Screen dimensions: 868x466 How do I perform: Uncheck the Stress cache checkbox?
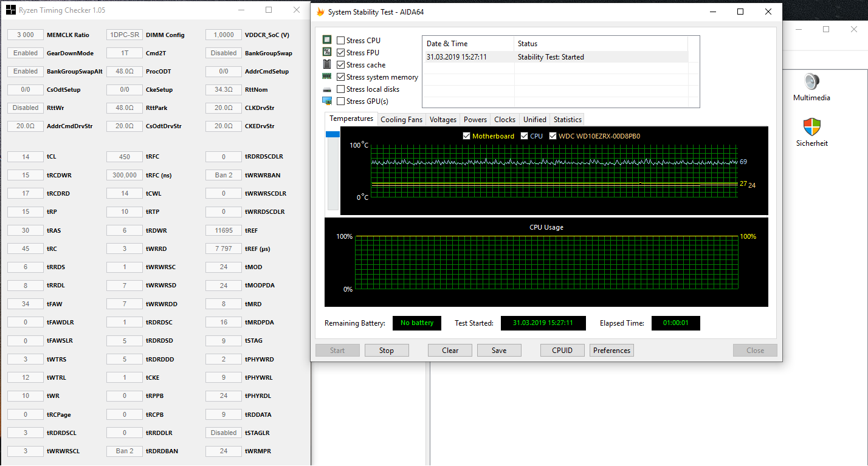[341, 65]
